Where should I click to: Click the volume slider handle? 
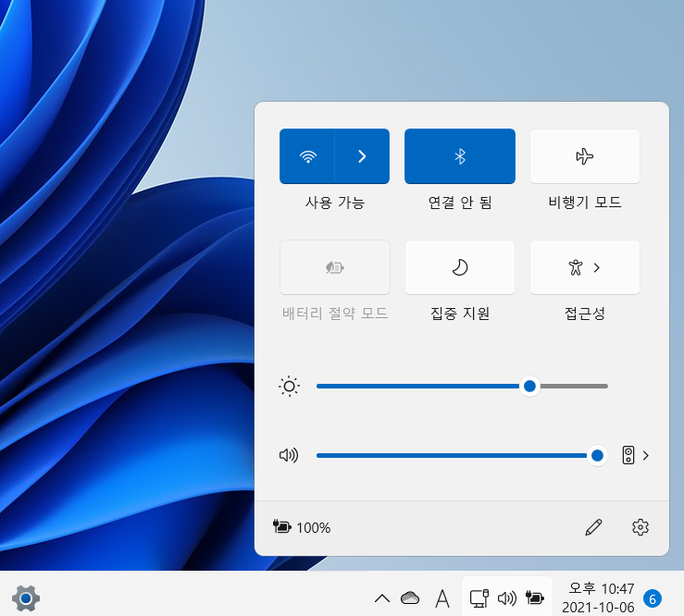coord(597,456)
